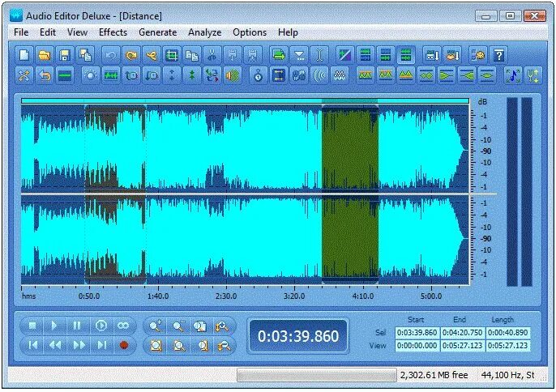This screenshot has height=392, width=556.
Task: Click the Crop selection toolbar icon
Action: (172, 55)
